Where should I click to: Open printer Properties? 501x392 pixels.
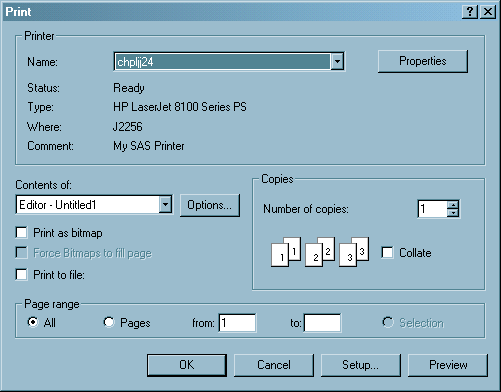423,61
